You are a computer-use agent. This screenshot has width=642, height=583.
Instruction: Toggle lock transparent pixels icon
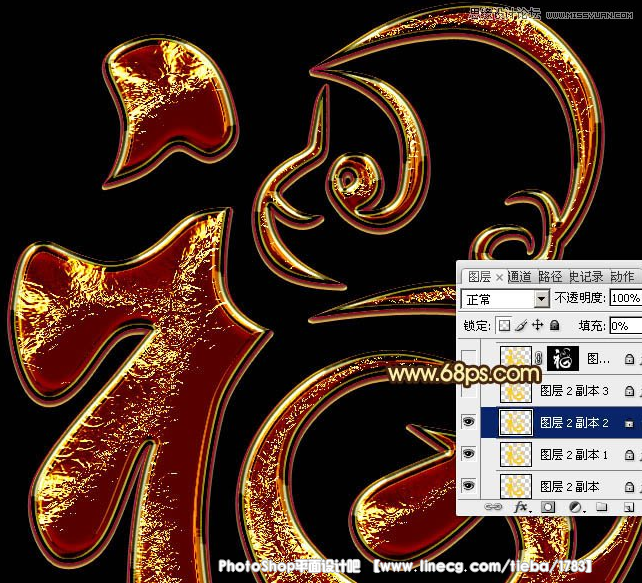[504, 325]
